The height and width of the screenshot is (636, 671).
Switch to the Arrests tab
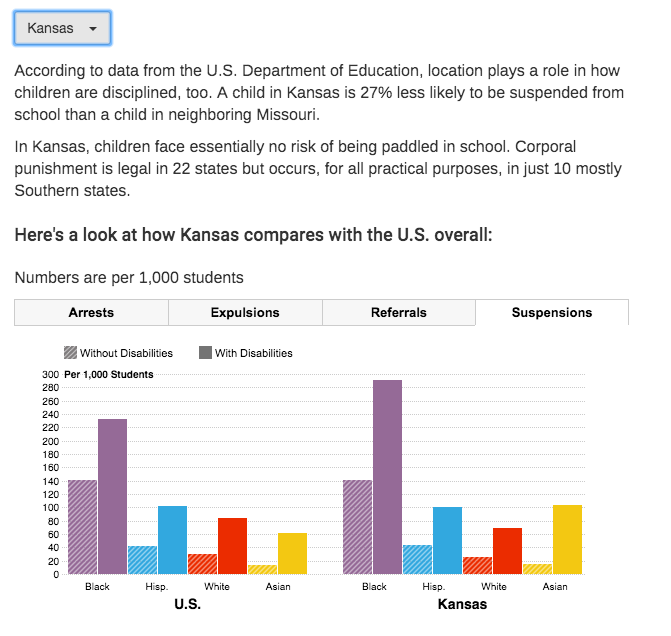click(91, 312)
